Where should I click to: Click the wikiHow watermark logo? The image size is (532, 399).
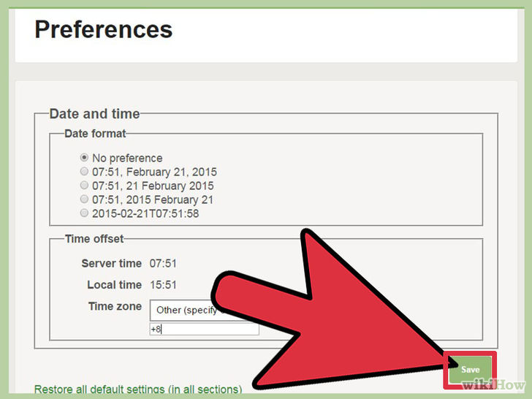[490, 385]
